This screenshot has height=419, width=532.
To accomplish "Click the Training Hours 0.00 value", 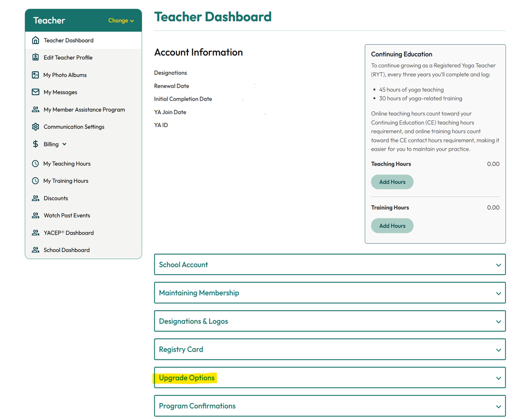I will (493, 208).
